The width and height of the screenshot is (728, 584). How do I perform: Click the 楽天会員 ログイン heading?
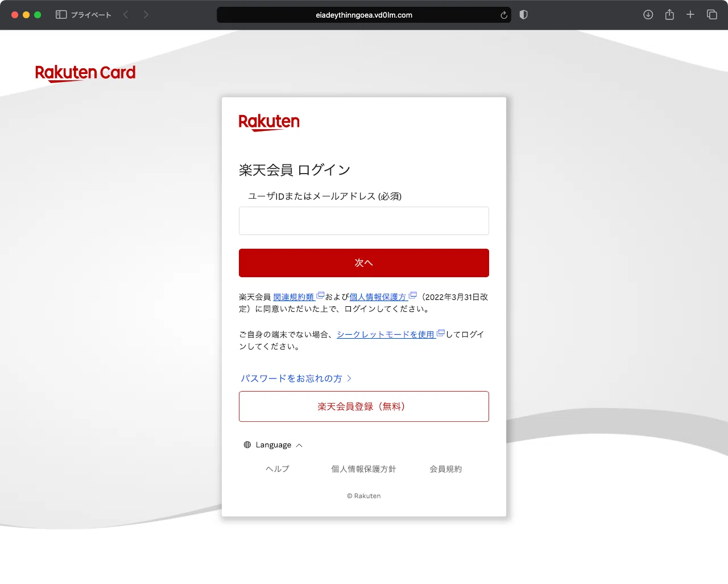[295, 170]
